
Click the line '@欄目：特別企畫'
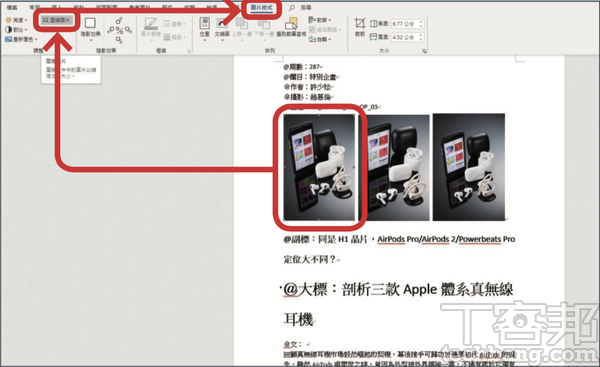[x=310, y=77]
